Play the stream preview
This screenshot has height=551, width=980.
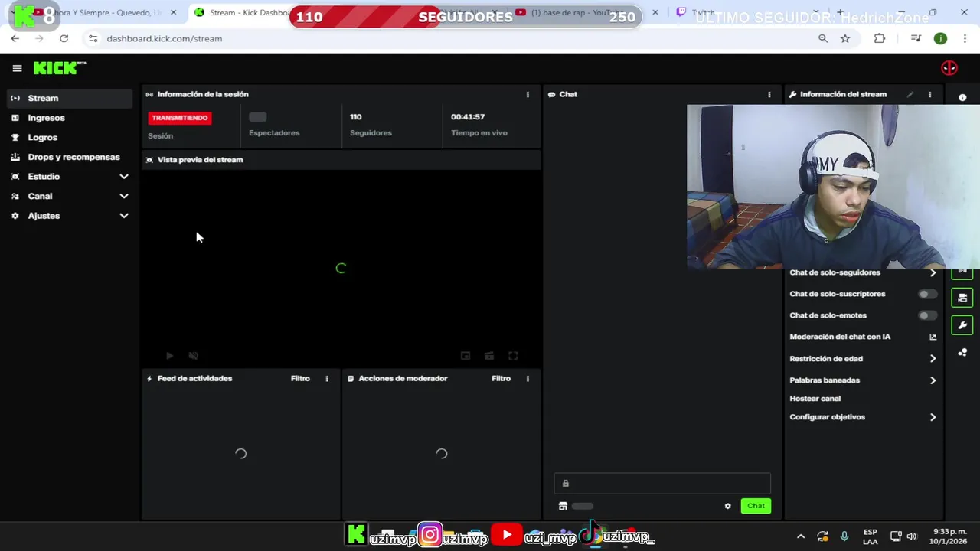click(x=169, y=356)
